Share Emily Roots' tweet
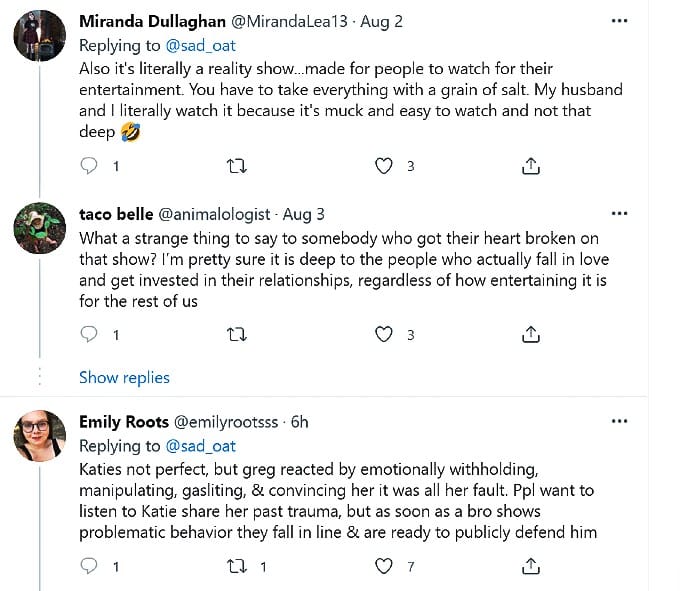 (532, 567)
